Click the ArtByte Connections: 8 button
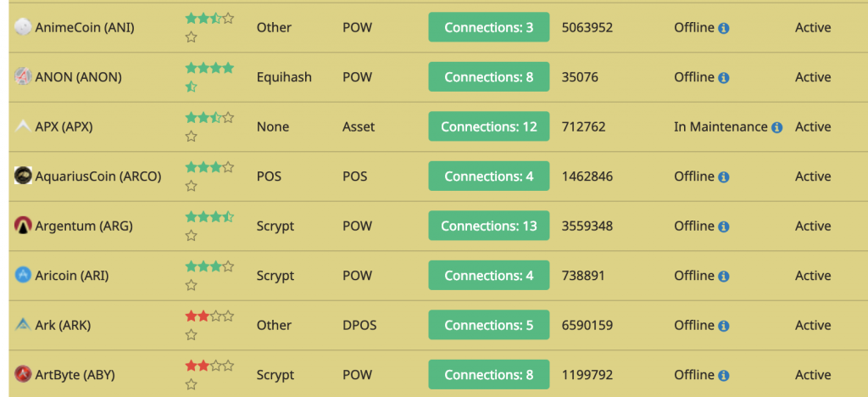 [x=489, y=374]
